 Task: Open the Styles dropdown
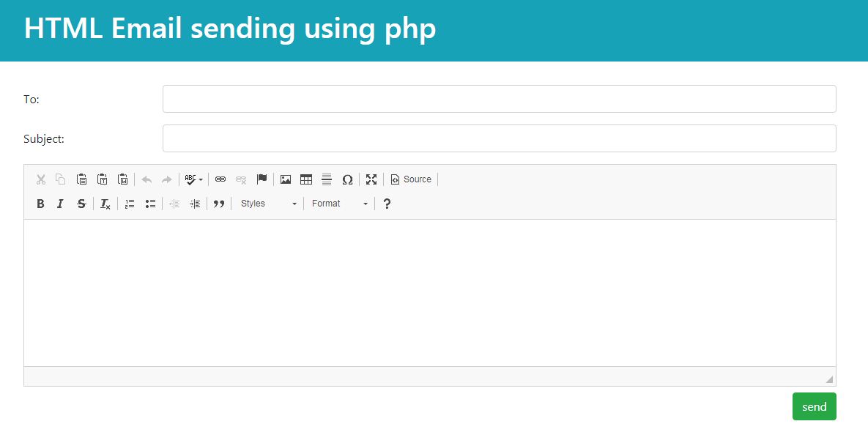click(268, 204)
